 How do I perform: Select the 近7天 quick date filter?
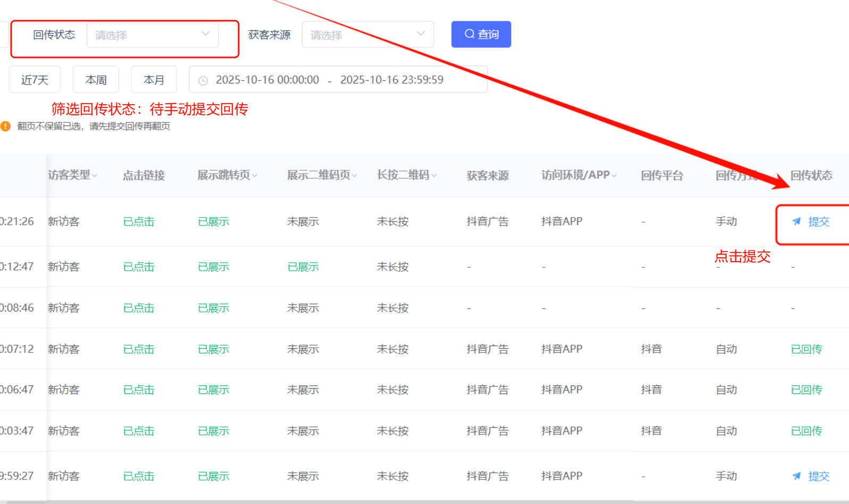pyautogui.click(x=35, y=80)
